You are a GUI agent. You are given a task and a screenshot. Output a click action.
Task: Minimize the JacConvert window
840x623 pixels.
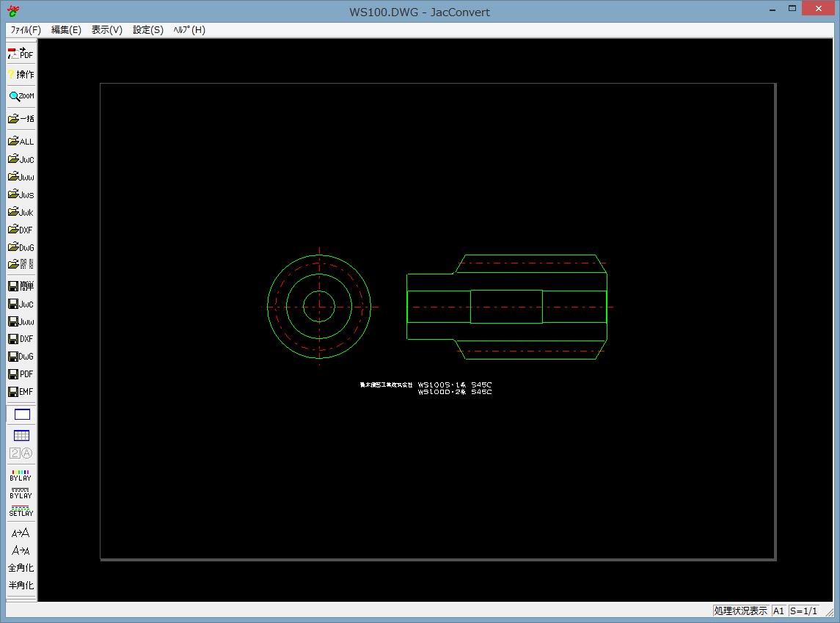point(773,9)
